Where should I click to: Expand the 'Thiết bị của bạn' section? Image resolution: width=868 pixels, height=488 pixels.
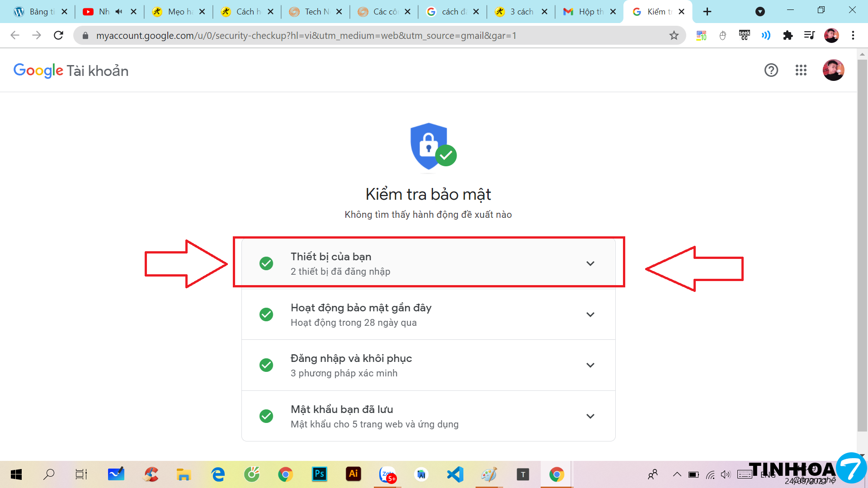(590, 263)
